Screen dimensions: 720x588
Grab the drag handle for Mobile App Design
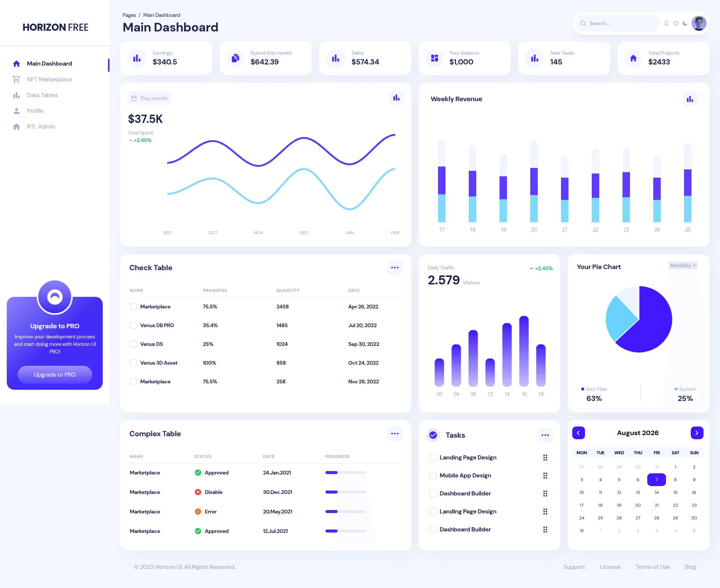545,476
